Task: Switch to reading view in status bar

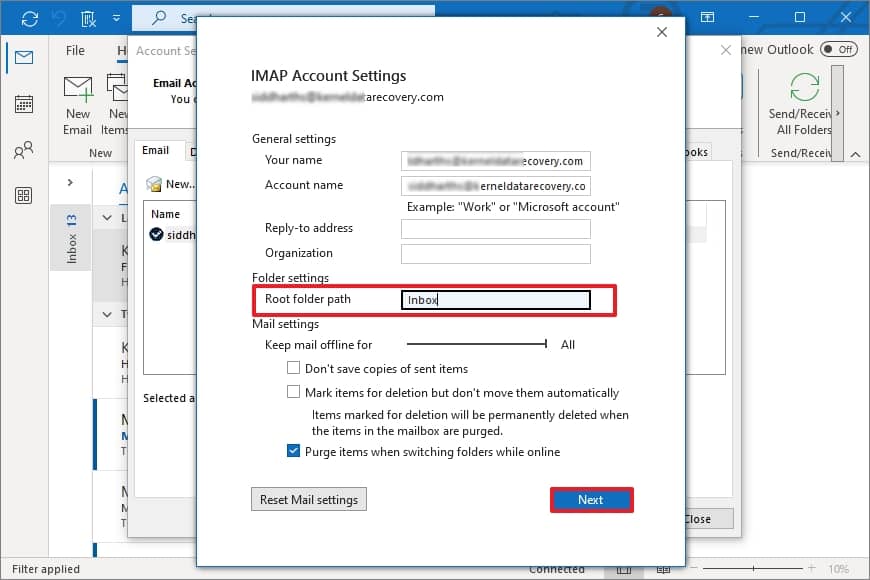Action: pos(664,569)
